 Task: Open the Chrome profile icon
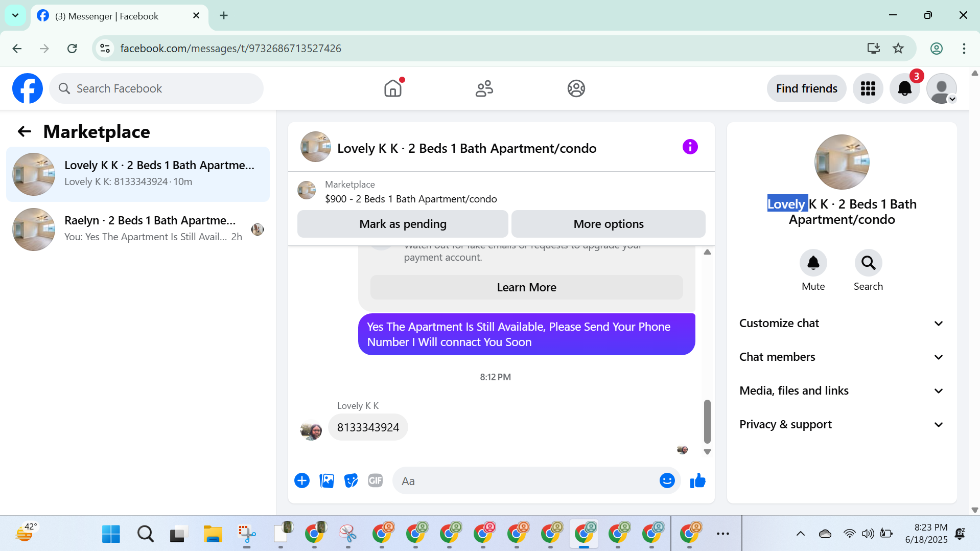(x=936, y=49)
